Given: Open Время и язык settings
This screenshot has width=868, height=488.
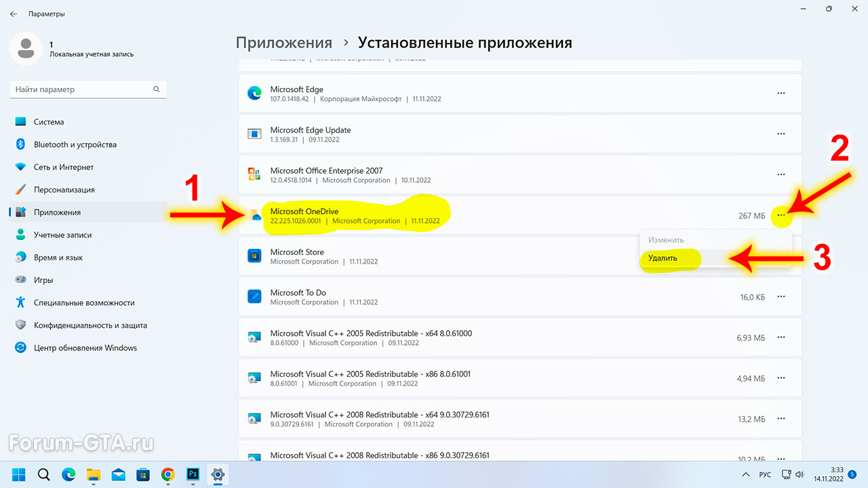Looking at the screenshot, I should click(x=88, y=258).
